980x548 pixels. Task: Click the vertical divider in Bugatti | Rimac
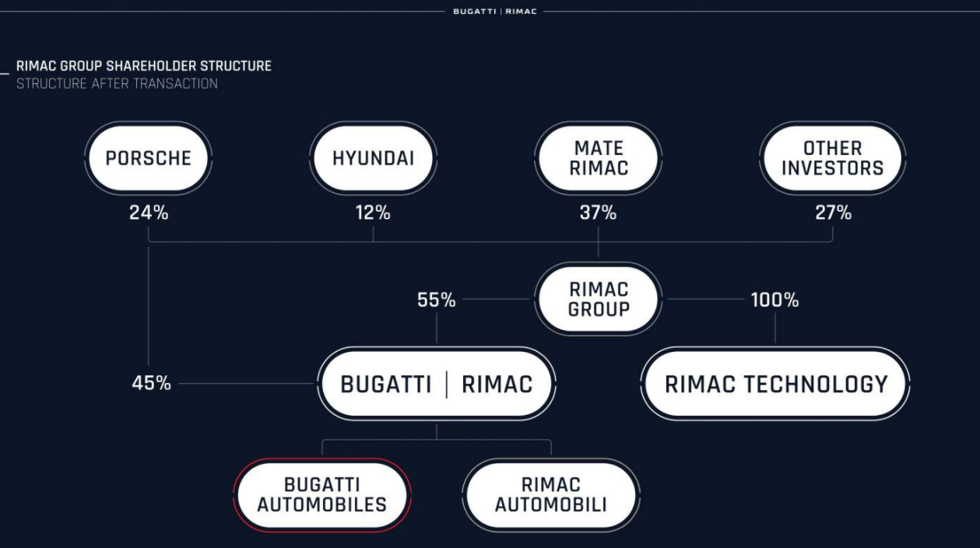(446, 385)
